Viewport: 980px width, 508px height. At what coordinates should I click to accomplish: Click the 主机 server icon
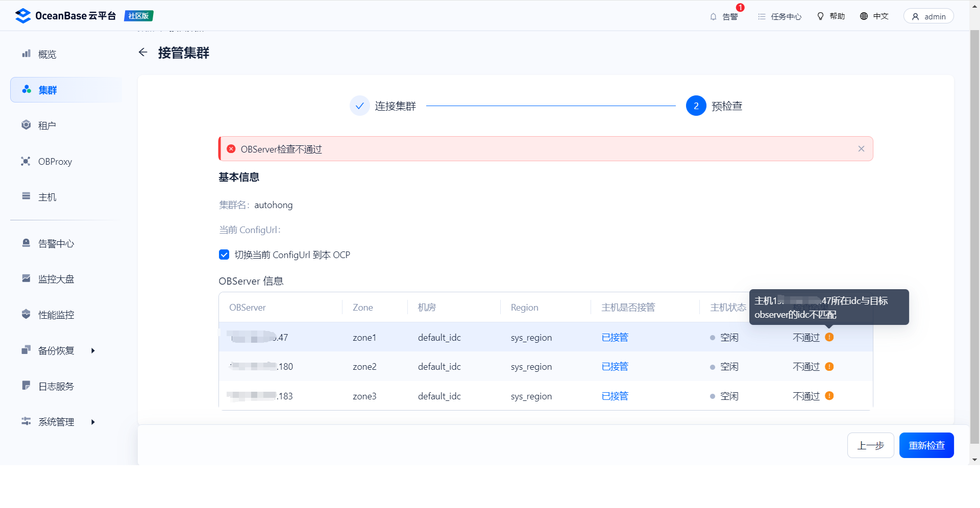(26, 196)
